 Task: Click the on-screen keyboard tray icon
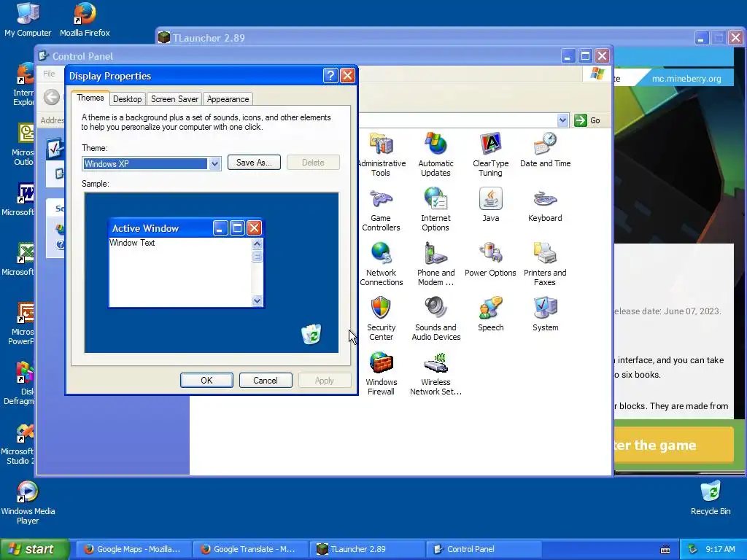click(665, 550)
